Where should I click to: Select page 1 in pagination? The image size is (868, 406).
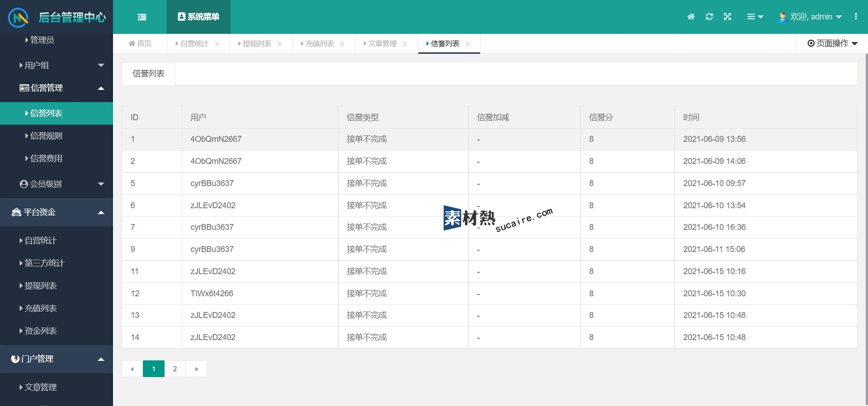[x=154, y=369]
